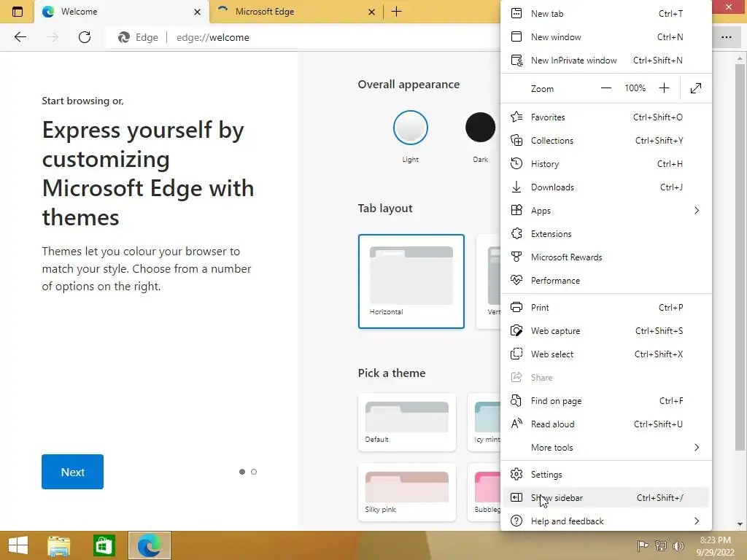
Task: Close the Microsoft Edge tab
Action: 371,12
